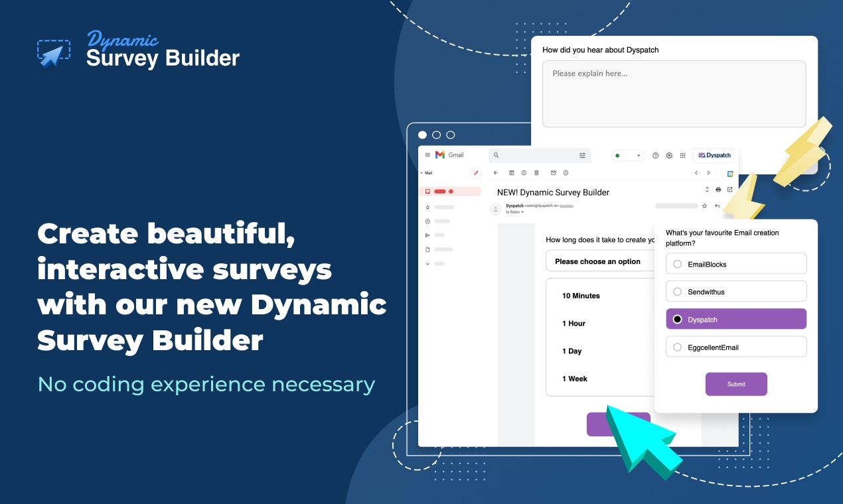The image size is (843, 504).
Task: Report the email as spam
Action: point(524,173)
